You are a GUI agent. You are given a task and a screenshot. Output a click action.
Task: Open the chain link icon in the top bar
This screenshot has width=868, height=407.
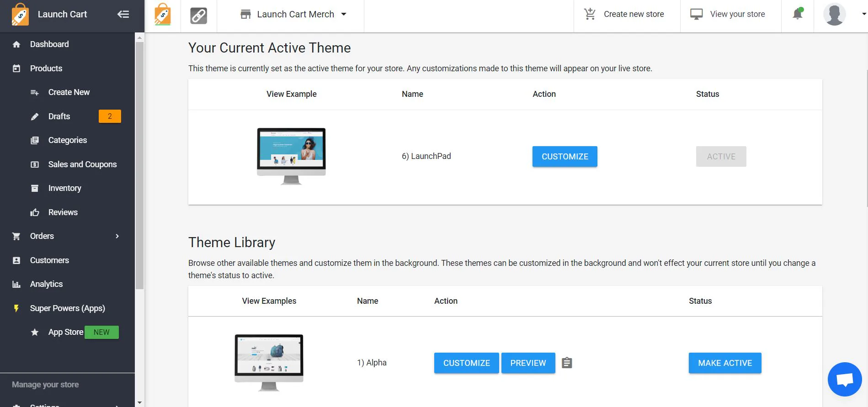[x=199, y=16]
